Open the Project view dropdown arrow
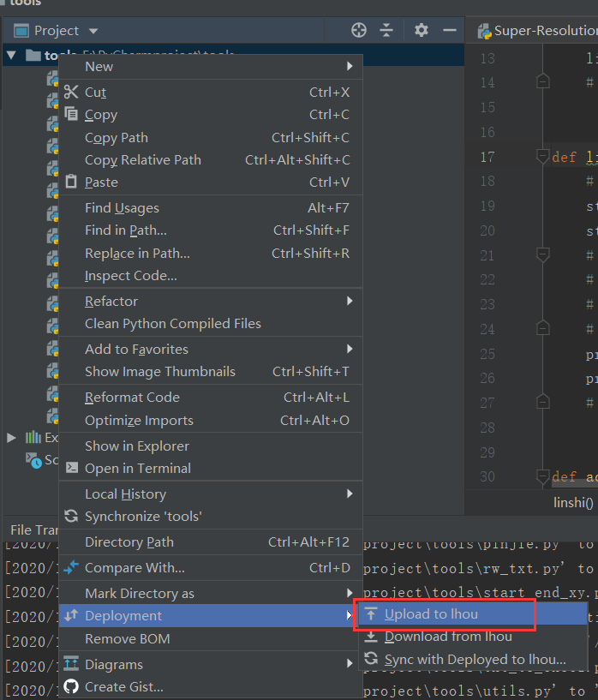Image resolution: width=598 pixels, height=700 pixels. 93,31
